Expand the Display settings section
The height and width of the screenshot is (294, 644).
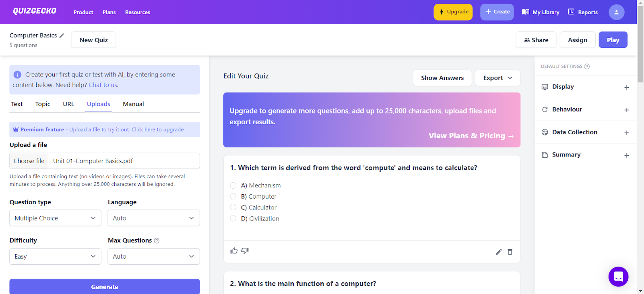pos(586,87)
